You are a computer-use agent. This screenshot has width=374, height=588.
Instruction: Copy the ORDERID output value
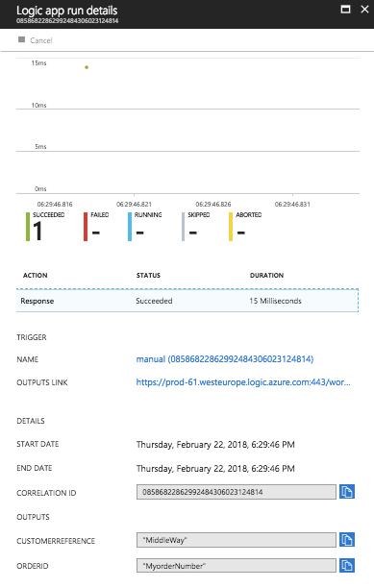(347, 566)
